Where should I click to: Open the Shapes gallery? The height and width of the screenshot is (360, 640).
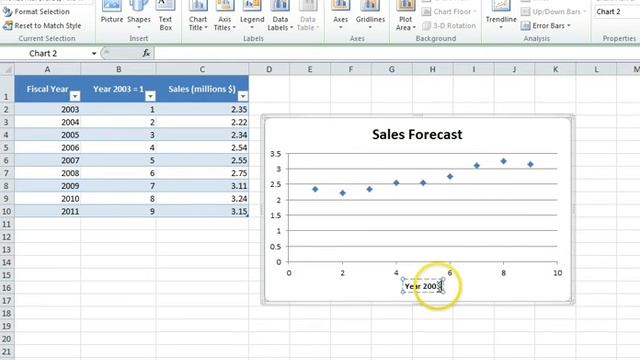[139, 15]
